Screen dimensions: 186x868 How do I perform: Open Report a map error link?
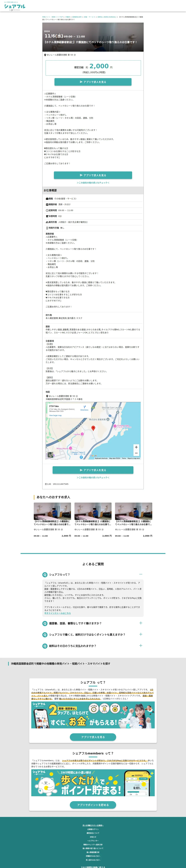coord(134,458)
